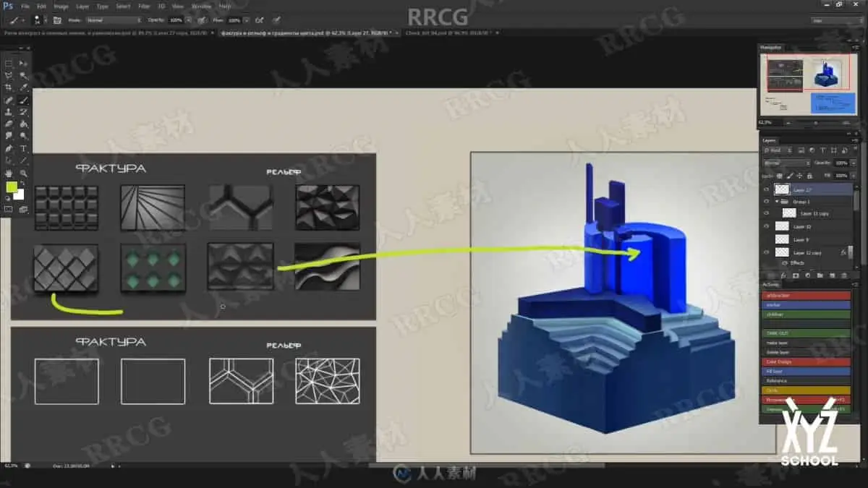Run the 'Reference' action button

click(x=807, y=380)
